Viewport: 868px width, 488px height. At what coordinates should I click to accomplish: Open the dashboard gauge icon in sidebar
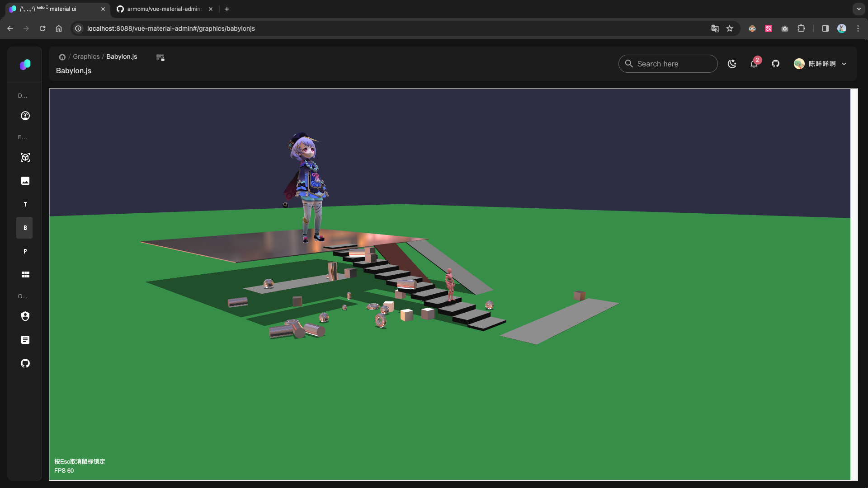[25, 116]
